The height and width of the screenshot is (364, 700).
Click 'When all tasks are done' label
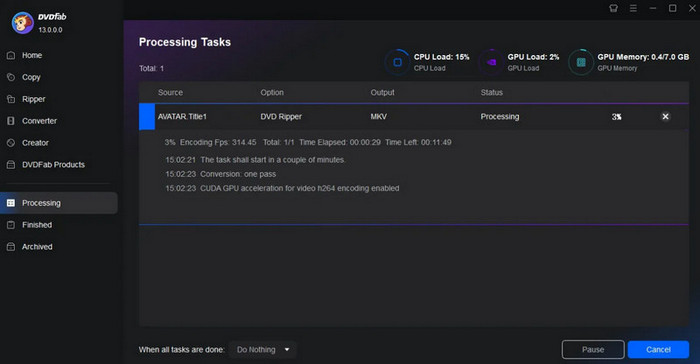[x=182, y=350]
